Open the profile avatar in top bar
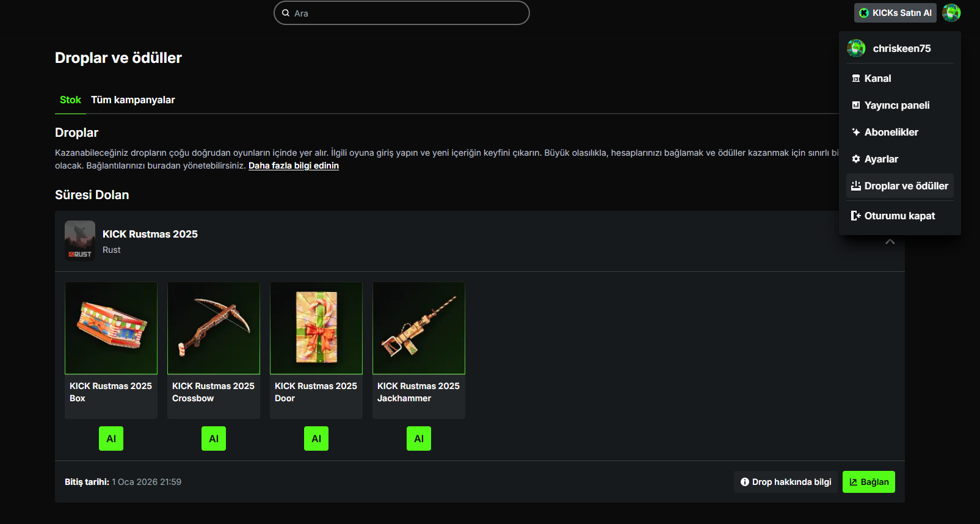980x524 pixels. 951,13
